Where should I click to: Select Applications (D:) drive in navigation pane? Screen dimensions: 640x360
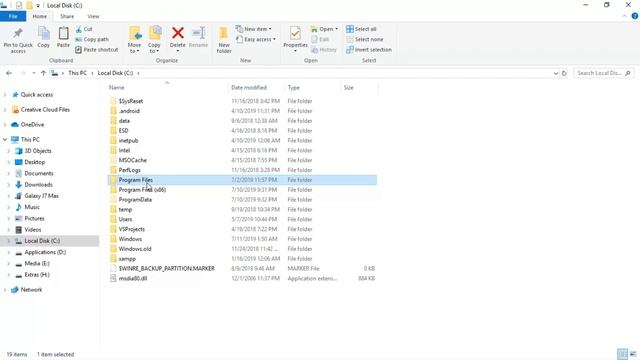coord(45,252)
